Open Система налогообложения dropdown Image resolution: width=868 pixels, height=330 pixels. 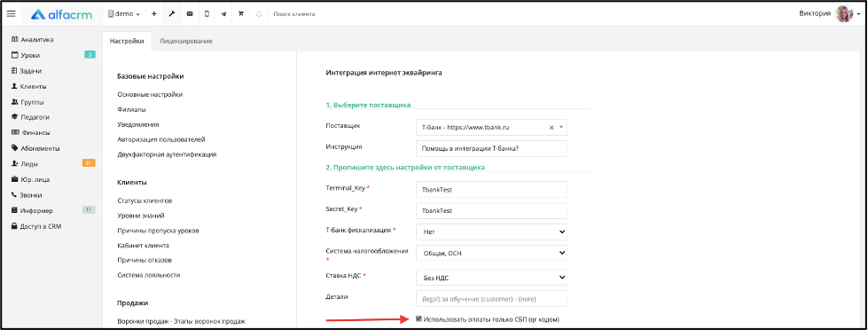[491, 253]
